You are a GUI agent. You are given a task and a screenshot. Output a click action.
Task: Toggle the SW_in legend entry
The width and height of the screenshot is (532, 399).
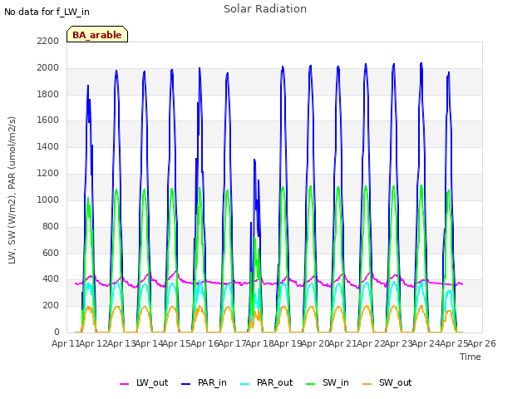(x=327, y=382)
